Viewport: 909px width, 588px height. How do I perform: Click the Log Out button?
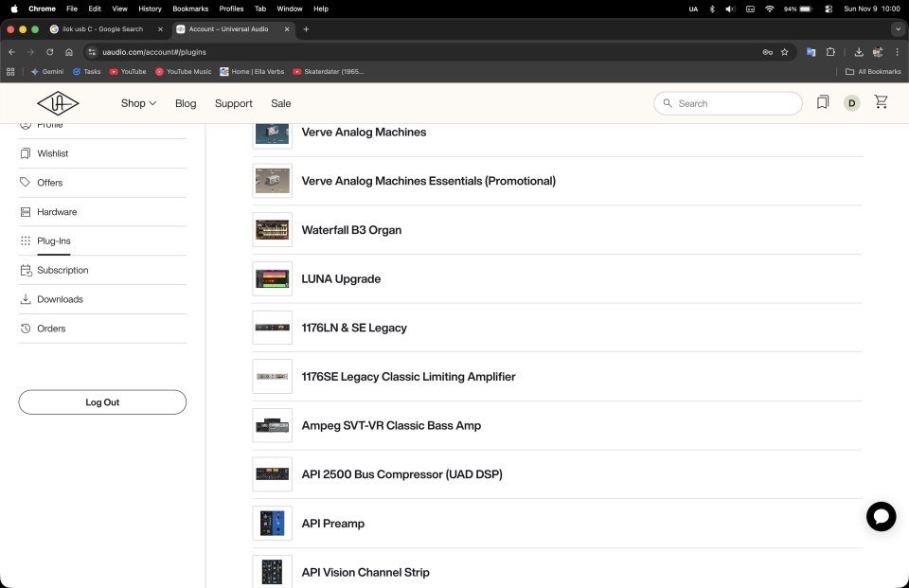102,401
